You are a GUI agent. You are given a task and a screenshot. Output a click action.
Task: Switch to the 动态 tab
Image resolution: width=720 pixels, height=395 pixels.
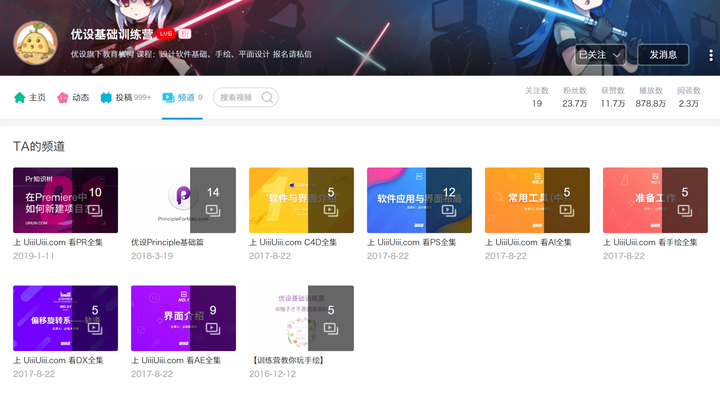(x=73, y=97)
